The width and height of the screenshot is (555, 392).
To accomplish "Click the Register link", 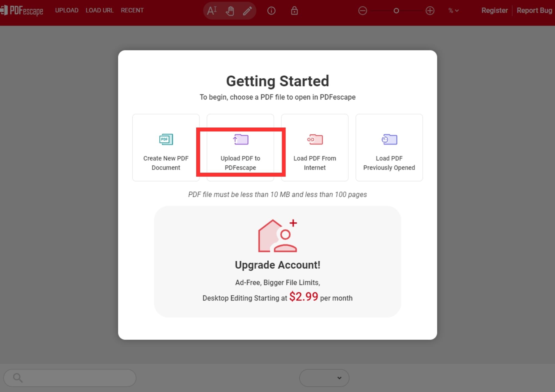I will 495,11.
